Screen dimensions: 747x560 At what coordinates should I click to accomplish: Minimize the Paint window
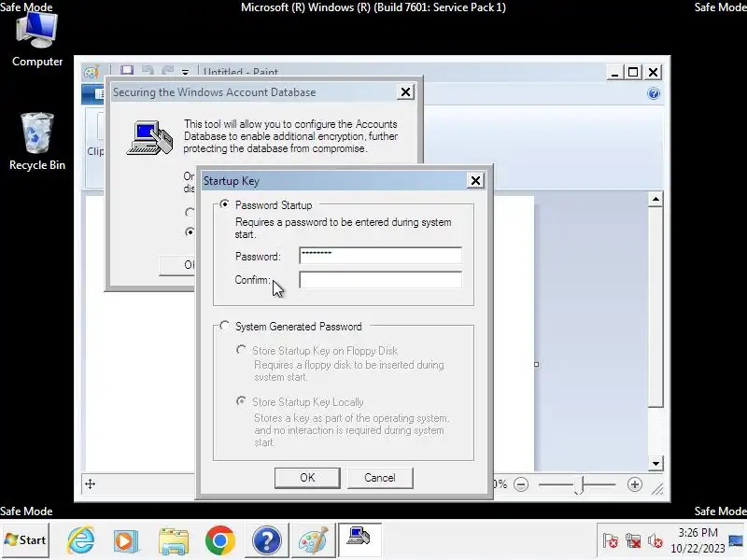tap(614, 73)
